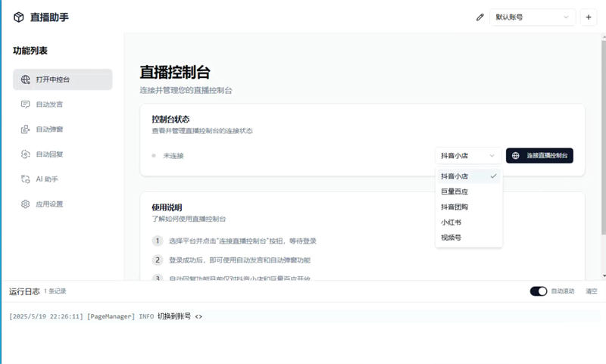Click the 未连接 status text
606x364 pixels.
pyautogui.click(x=173, y=156)
